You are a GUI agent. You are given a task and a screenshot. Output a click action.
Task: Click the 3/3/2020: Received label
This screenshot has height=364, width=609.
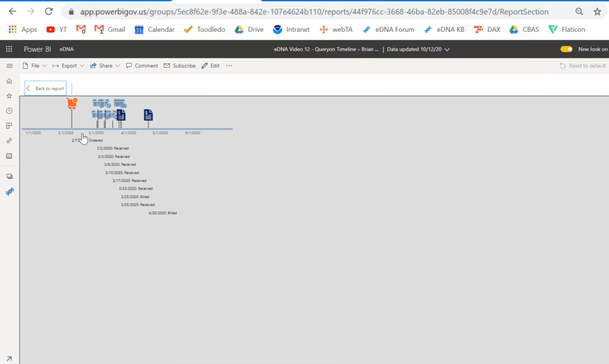click(x=114, y=157)
